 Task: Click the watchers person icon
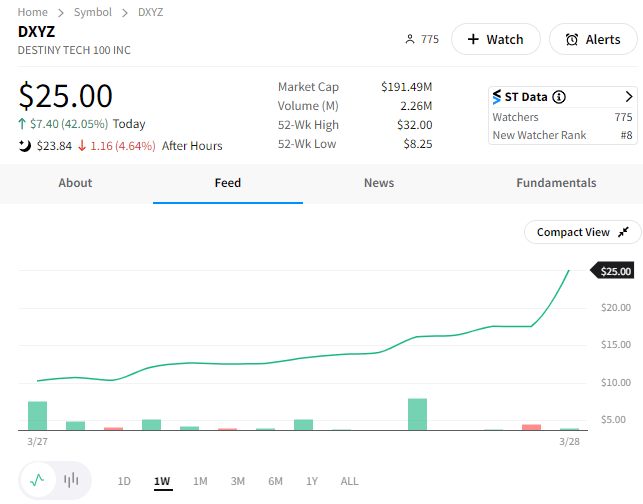(x=409, y=40)
